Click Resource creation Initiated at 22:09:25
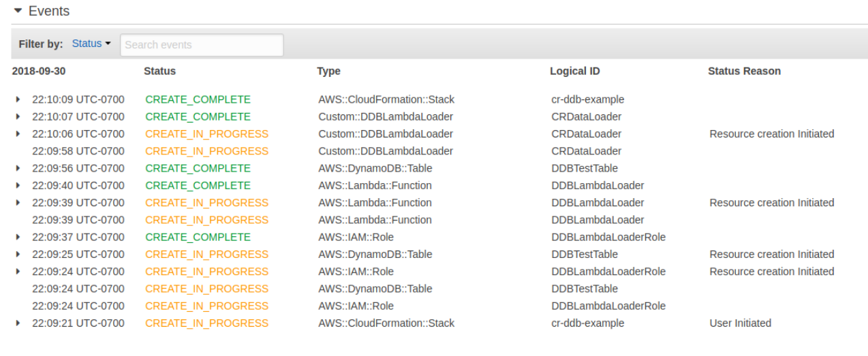The width and height of the screenshot is (868, 356). [771, 254]
